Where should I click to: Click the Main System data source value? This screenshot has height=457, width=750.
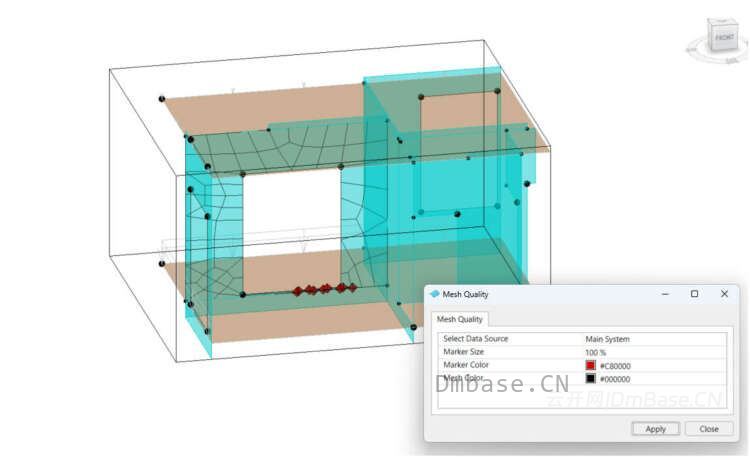click(x=607, y=339)
